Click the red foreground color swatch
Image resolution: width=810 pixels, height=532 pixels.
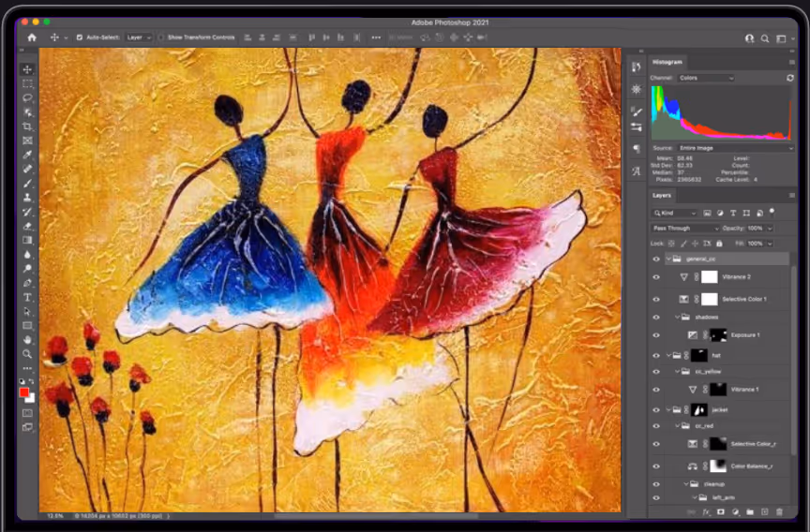[x=25, y=392]
